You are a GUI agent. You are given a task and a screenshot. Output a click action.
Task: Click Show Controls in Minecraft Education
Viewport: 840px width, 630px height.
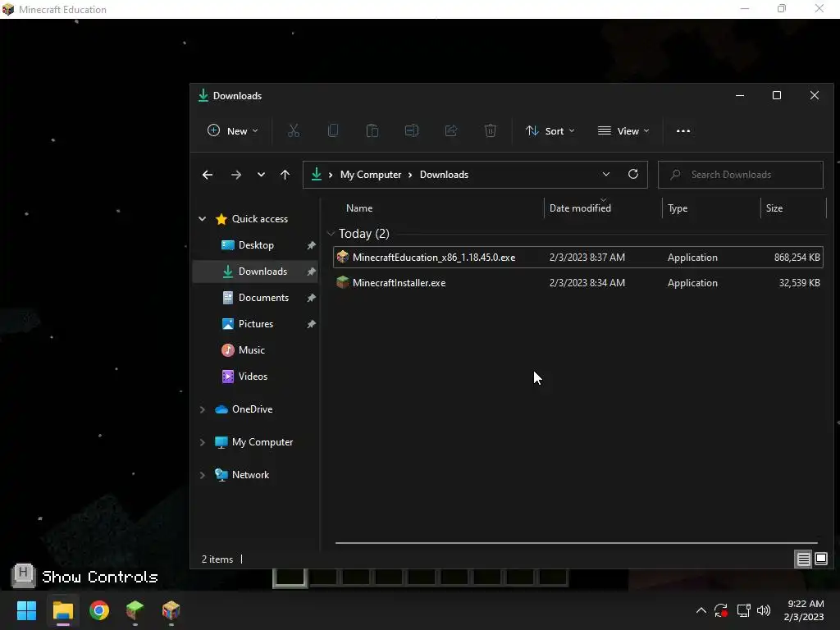click(x=85, y=577)
